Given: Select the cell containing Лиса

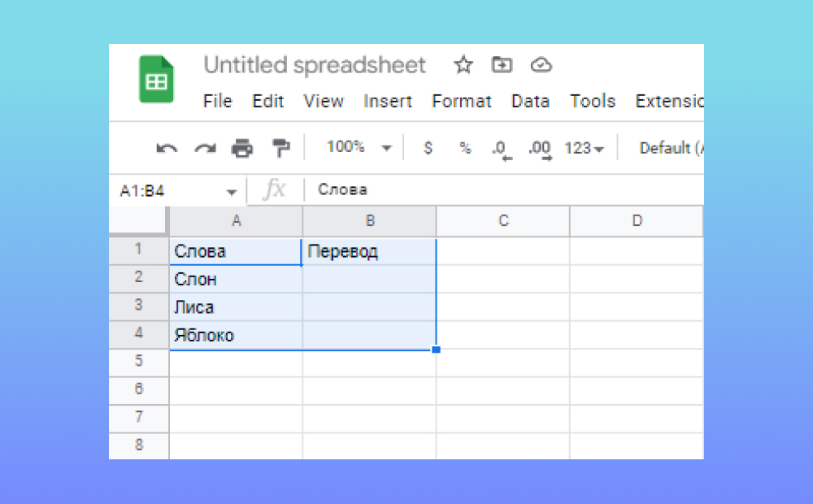Looking at the screenshot, I should point(236,307).
